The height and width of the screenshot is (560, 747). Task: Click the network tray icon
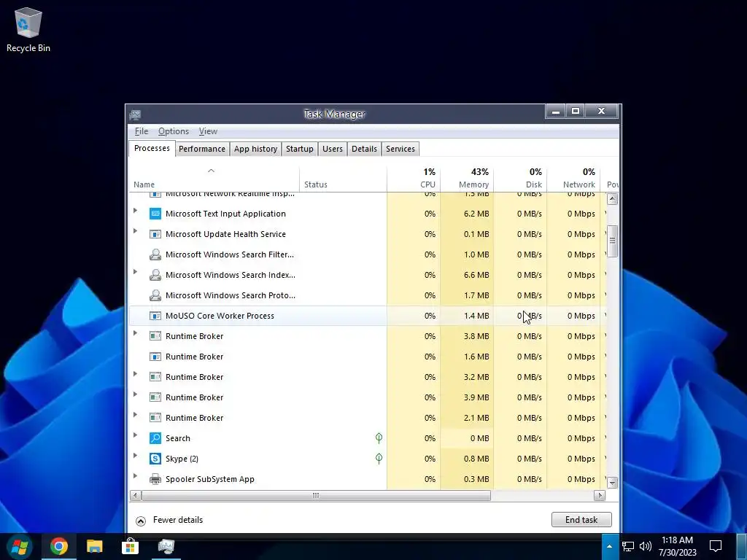coord(628,546)
